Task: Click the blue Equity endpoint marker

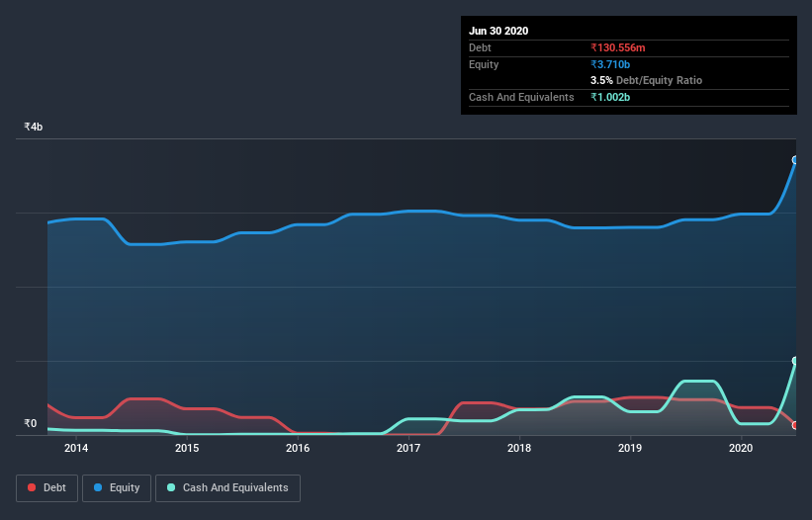Action: coord(795,160)
